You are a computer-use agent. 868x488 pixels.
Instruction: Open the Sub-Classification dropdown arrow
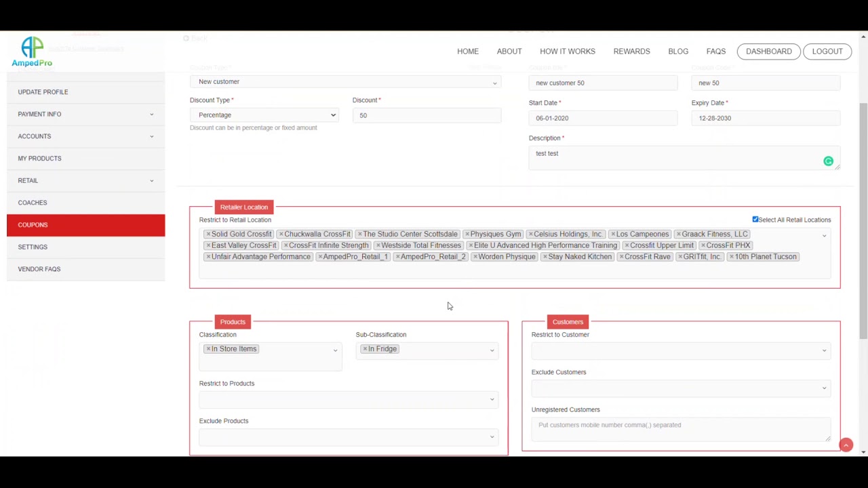pos(492,350)
